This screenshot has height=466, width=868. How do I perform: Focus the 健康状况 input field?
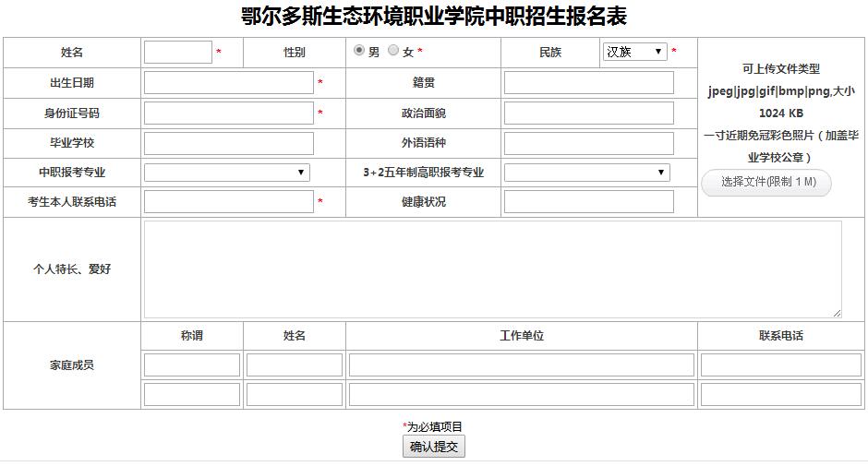pos(589,201)
